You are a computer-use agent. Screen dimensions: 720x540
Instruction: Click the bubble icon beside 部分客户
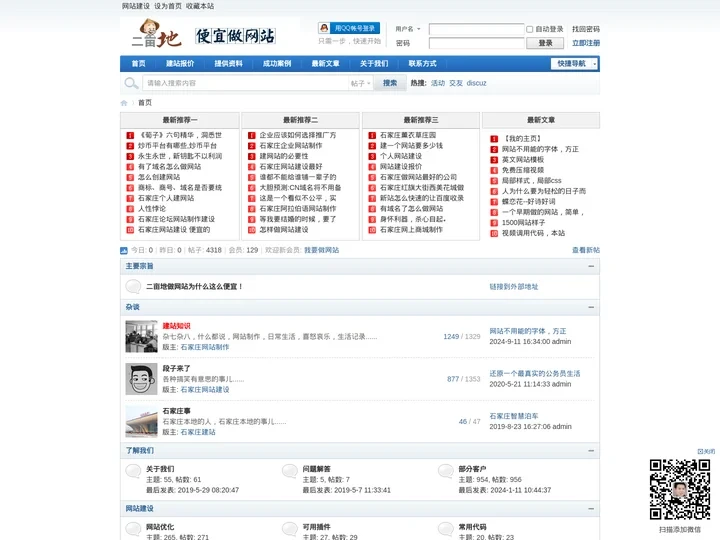pos(446,471)
